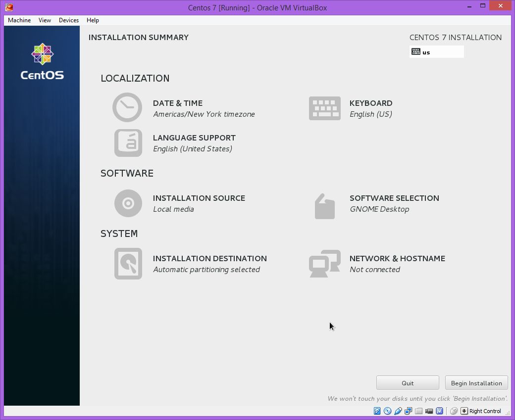Open INSTALLATION DESTINATION label
Image resolution: width=515 pixels, height=420 pixels.
pyautogui.click(x=210, y=259)
